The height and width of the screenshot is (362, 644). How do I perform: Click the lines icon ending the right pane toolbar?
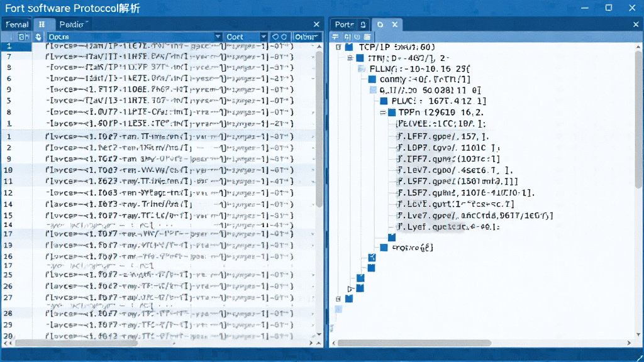click(x=367, y=37)
